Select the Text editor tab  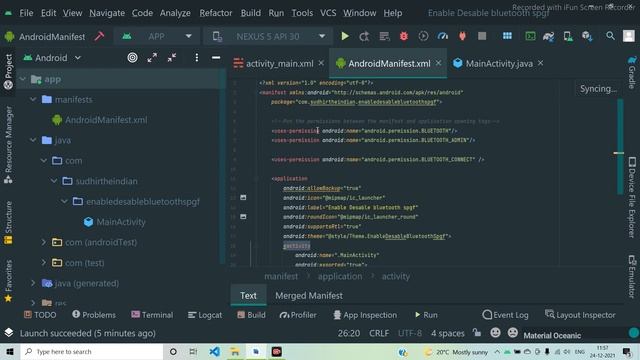248,296
